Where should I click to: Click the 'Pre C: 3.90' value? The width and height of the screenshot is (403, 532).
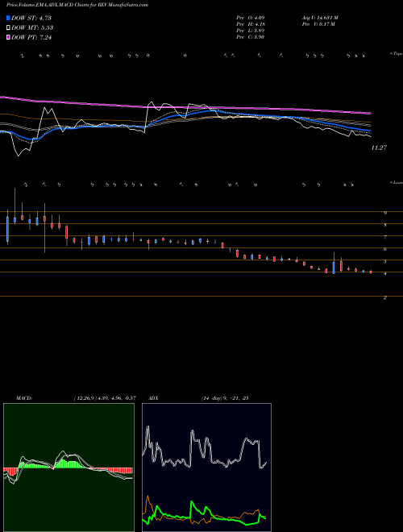(251, 37)
